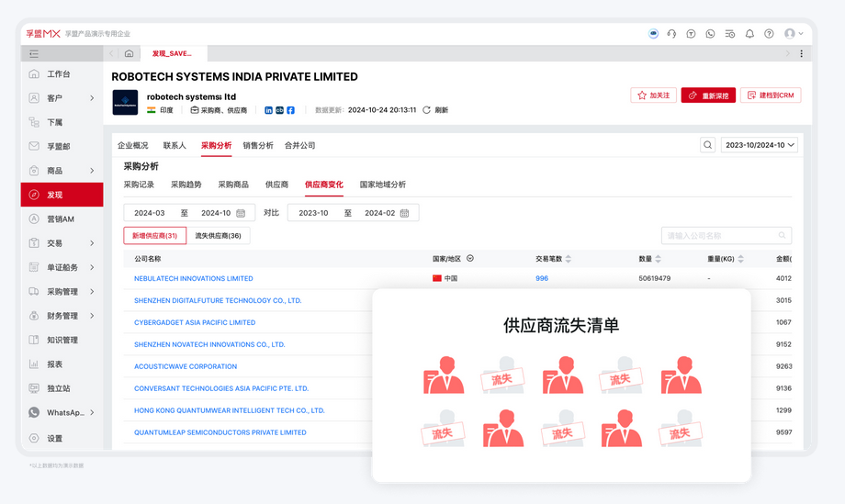Switch to the 销售分析 tab
Image resolution: width=845 pixels, height=504 pixels.
click(x=257, y=145)
